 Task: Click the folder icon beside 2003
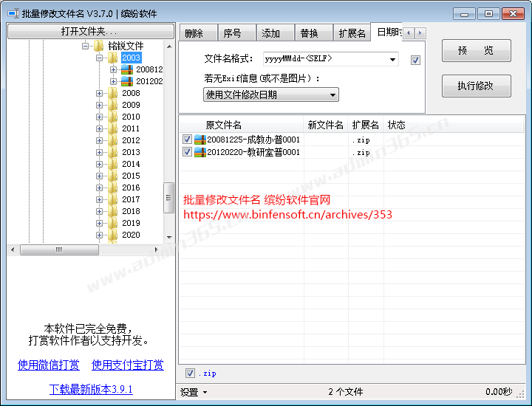coord(112,58)
